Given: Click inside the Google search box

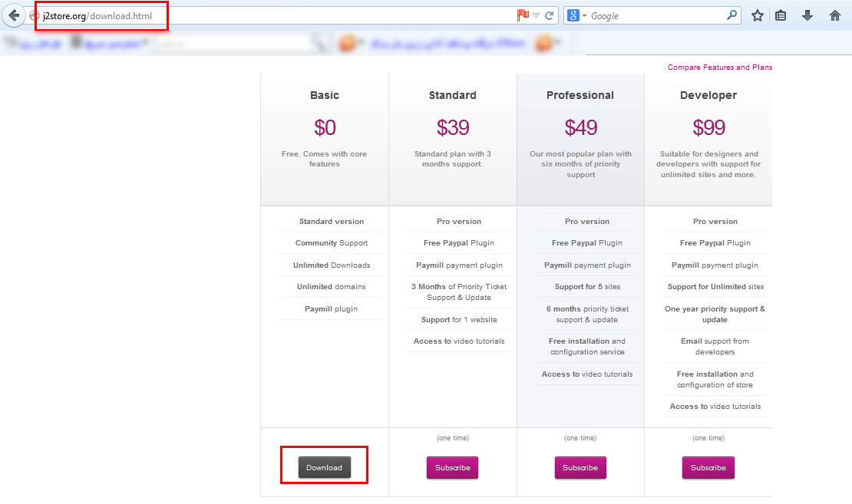Looking at the screenshot, I should (652, 15).
